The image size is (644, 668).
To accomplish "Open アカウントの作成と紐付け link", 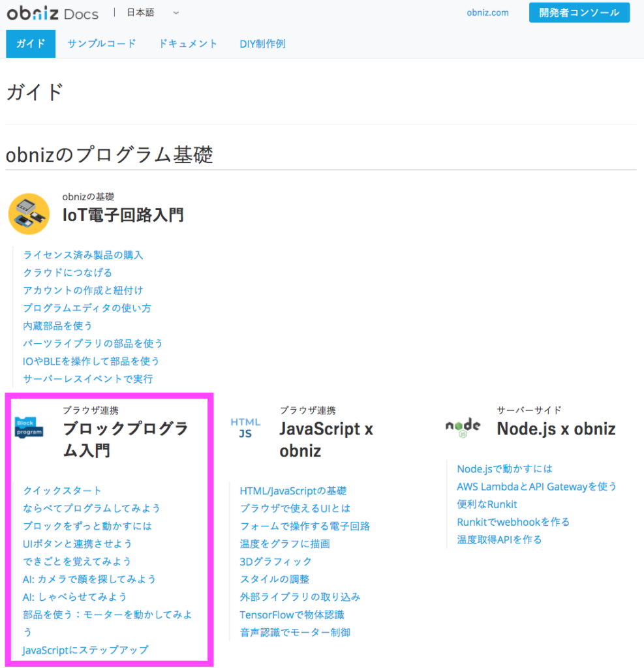I will pyautogui.click(x=83, y=290).
